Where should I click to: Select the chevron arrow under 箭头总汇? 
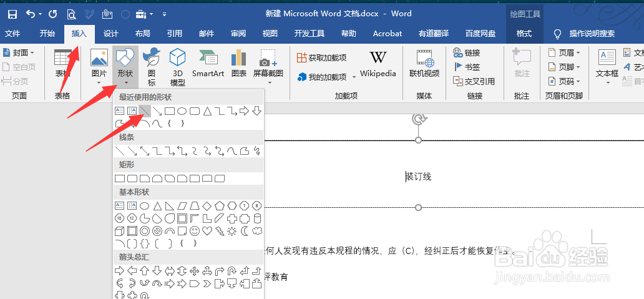click(x=207, y=283)
